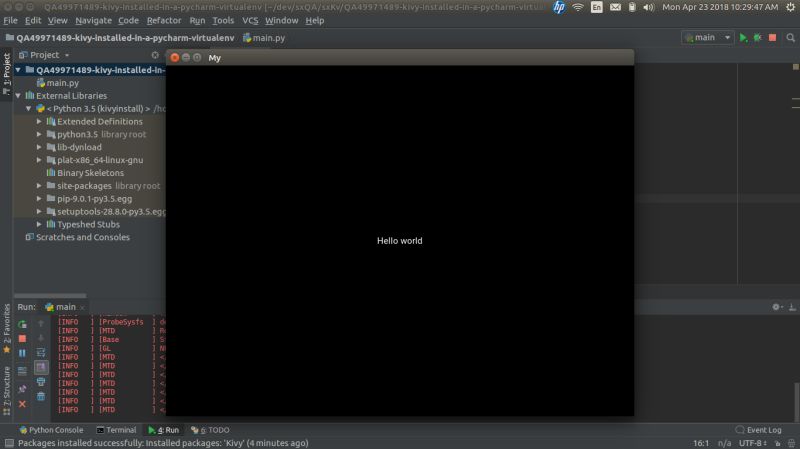The width and height of the screenshot is (800, 449).
Task: Expand lib-dynload node
Action: pos(39,147)
